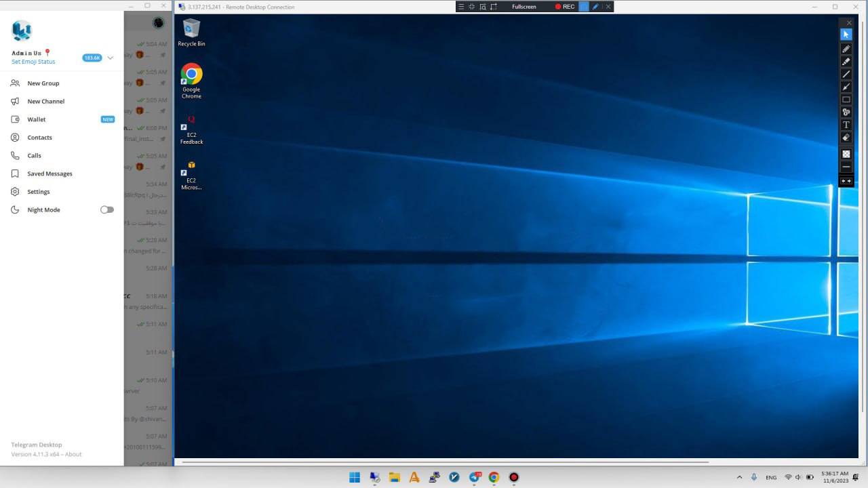This screenshot has width=868, height=488.
Task: Open the recorder toolbar hamburger menu
Action: (461, 7)
